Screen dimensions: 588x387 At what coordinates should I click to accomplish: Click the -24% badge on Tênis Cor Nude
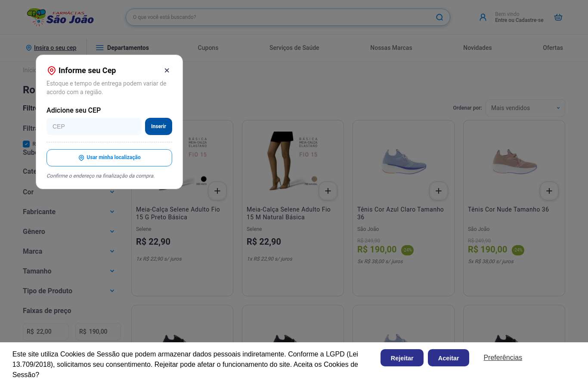[518, 250]
